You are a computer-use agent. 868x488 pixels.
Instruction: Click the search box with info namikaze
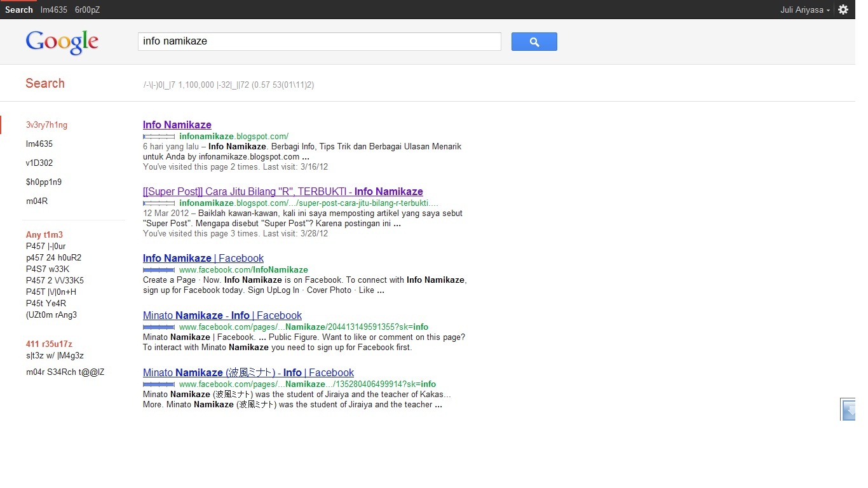[320, 41]
